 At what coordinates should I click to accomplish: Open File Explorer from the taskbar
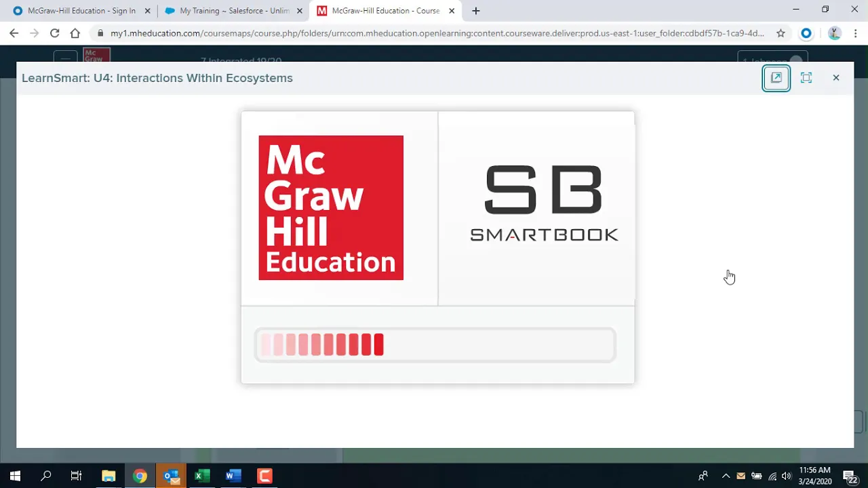pyautogui.click(x=108, y=476)
